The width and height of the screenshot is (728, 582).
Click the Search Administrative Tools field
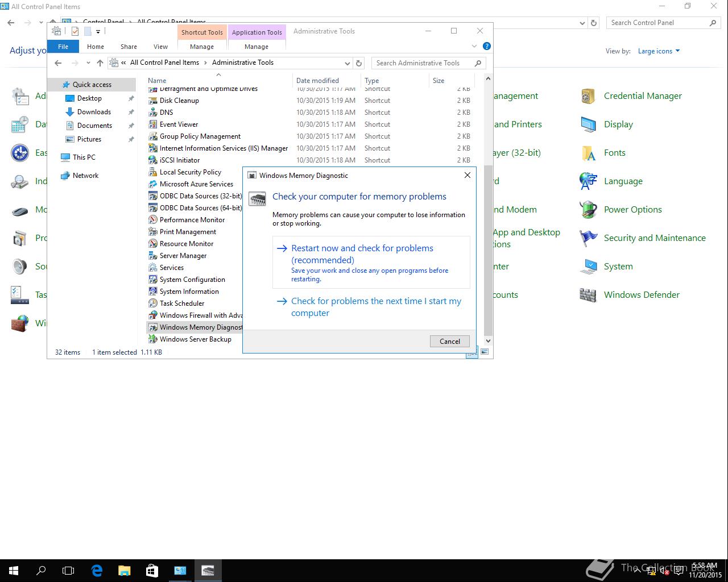pos(424,63)
